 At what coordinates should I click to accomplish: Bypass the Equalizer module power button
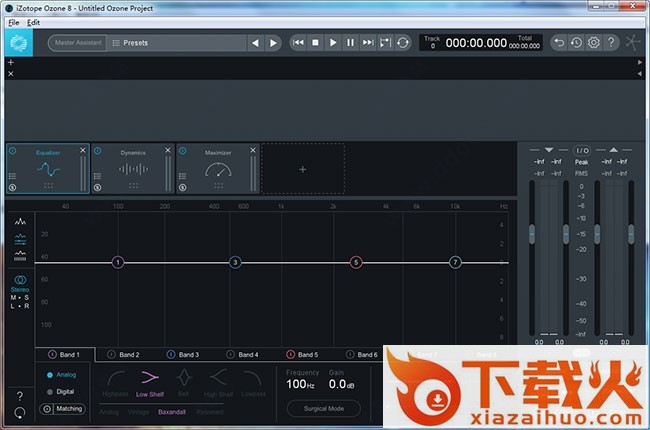tap(12, 151)
